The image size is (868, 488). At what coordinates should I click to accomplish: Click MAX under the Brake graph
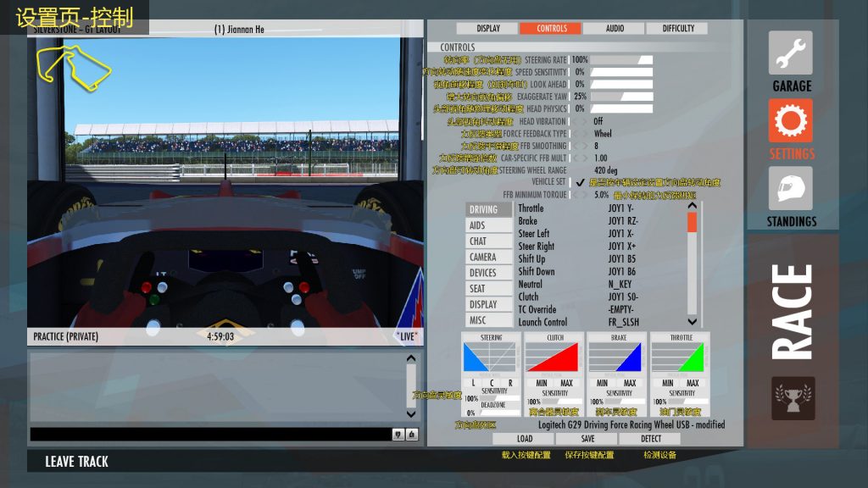pos(630,383)
